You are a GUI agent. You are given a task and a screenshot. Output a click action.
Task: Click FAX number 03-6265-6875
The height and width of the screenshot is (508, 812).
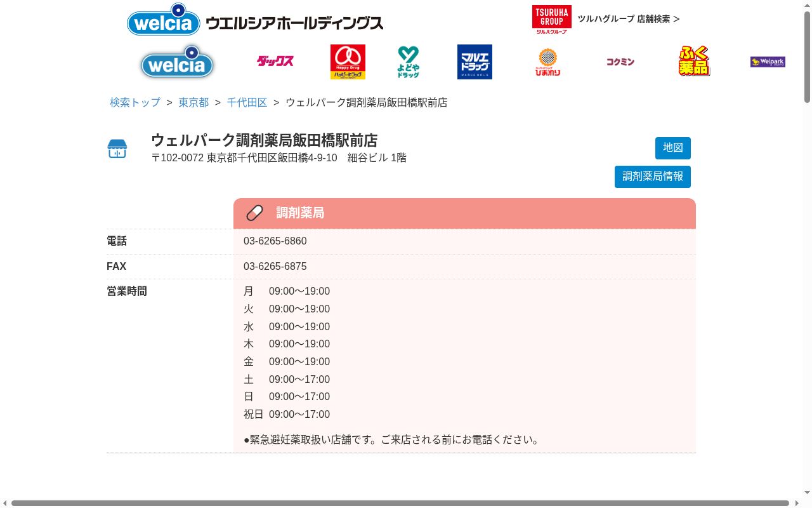point(275,267)
